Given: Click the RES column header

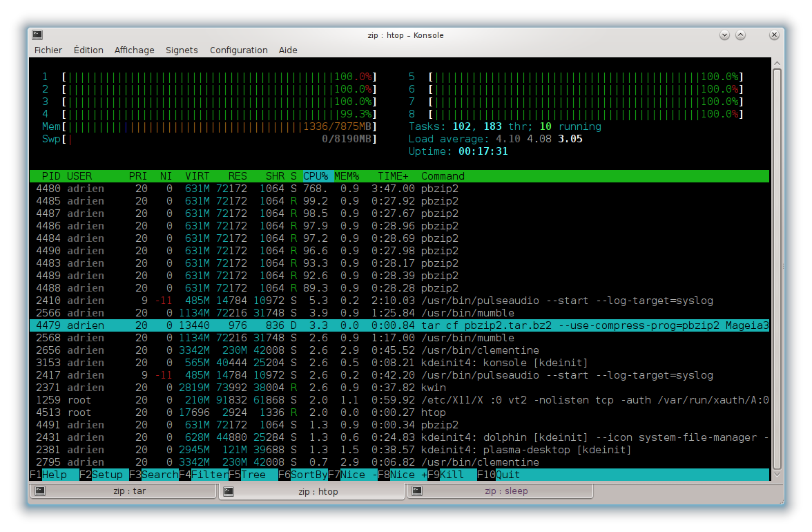Looking at the screenshot, I should click(x=238, y=176).
